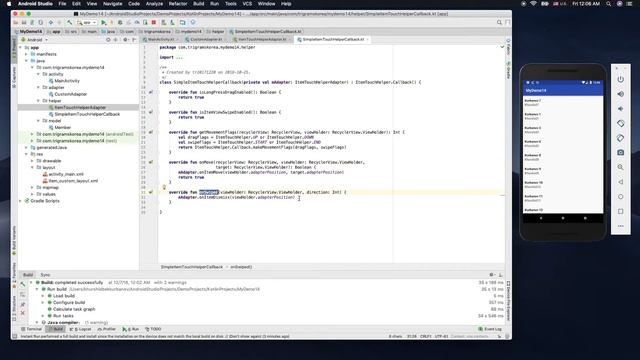Viewport: 640px width, 360px height.
Task: Click emulator Back triangle in side toolbar
Action: (620, 182)
